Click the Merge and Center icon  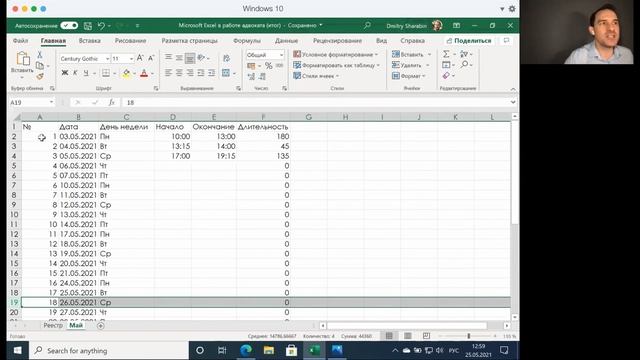pos(226,73)
